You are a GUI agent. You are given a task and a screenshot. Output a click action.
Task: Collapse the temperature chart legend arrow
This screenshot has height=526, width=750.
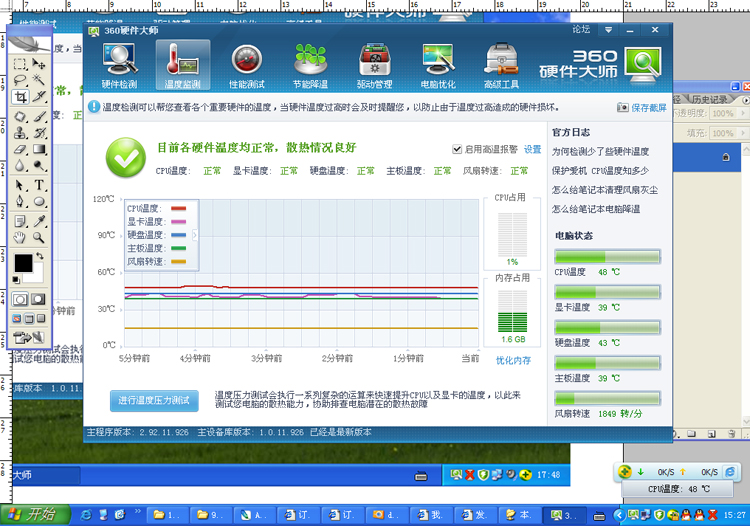tap(195, 235)
